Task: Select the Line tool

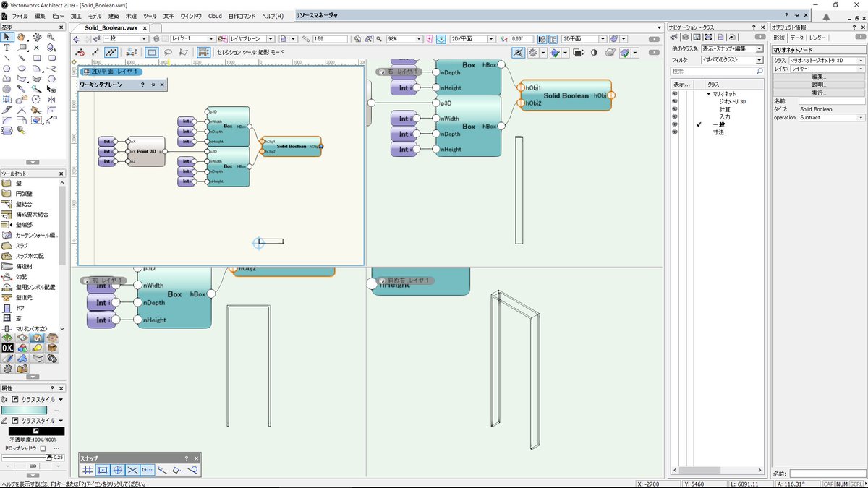Action: point(7,58)
